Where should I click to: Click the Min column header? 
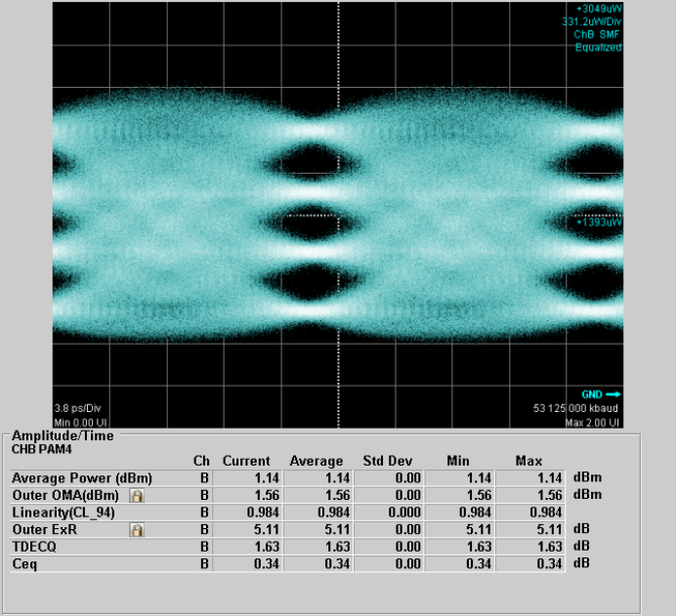(459, 461)
